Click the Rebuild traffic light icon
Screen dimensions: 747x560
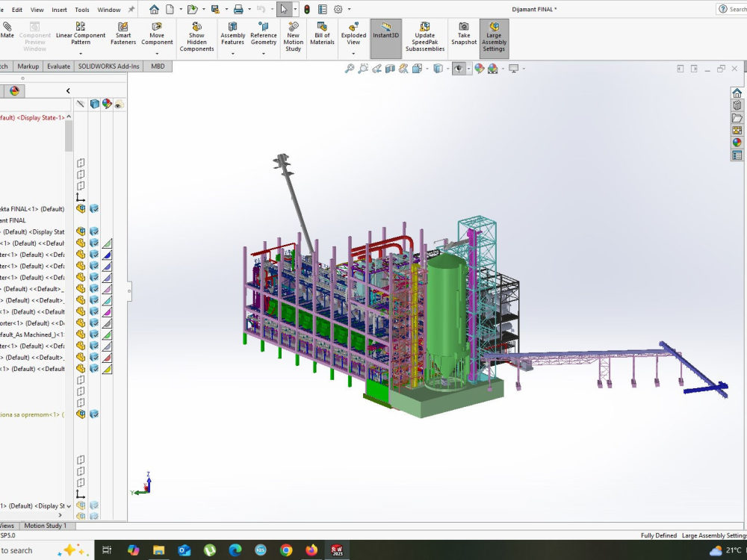point(307,9)
